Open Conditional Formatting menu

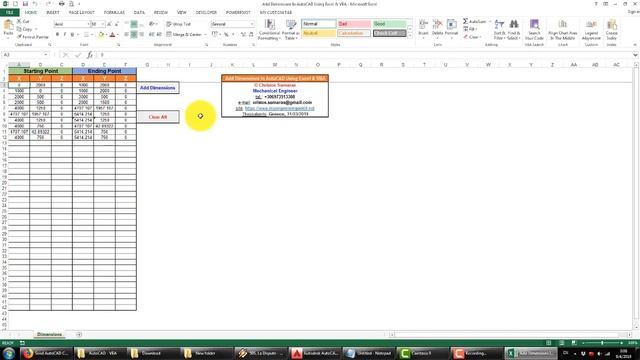[x=269, y=29]
